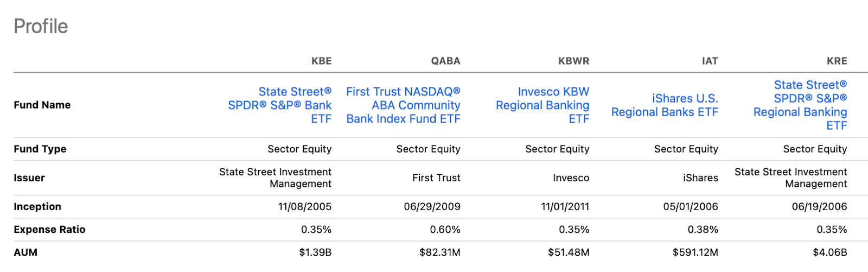Viewport: 868px width, 272px height.
Task: Open the State Street SPDR S&P Bank ETF link
Action: pyautogui.click(x=280, y=105)
